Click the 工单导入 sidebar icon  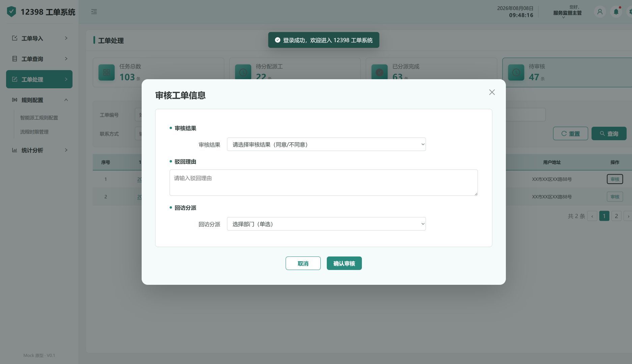(15, 38)
